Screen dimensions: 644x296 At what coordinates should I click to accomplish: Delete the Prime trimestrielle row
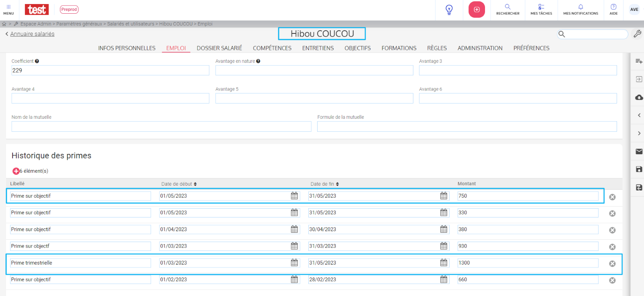tap(612, 264)
